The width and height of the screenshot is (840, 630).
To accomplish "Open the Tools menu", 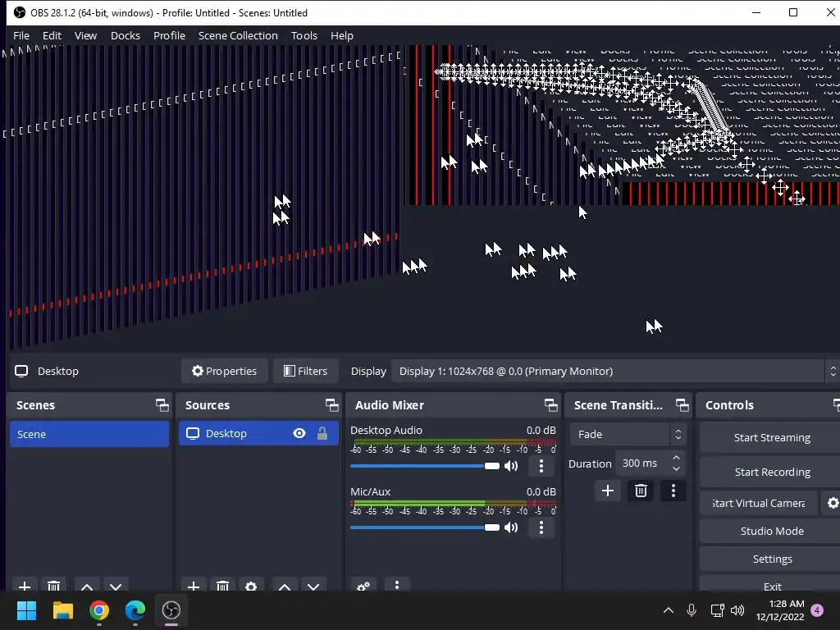I will (x=304, y=35).
